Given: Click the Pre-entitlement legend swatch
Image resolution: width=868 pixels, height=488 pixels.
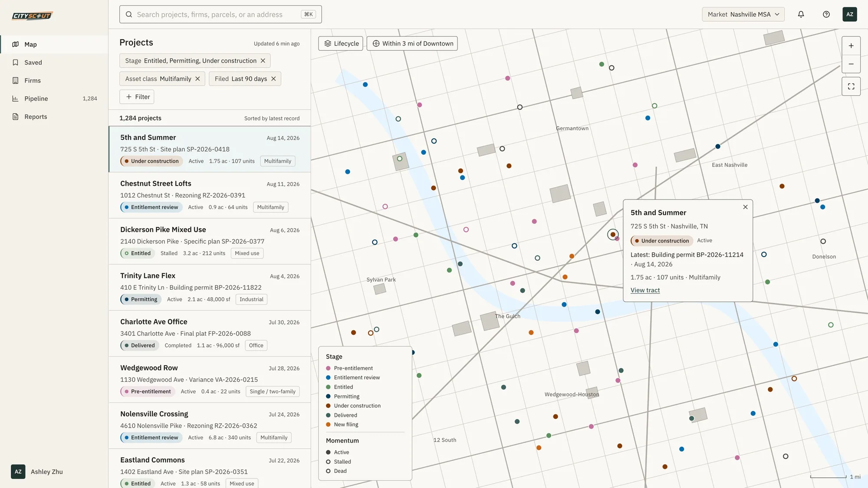Looking at the screenshot, I should [328, 368].
